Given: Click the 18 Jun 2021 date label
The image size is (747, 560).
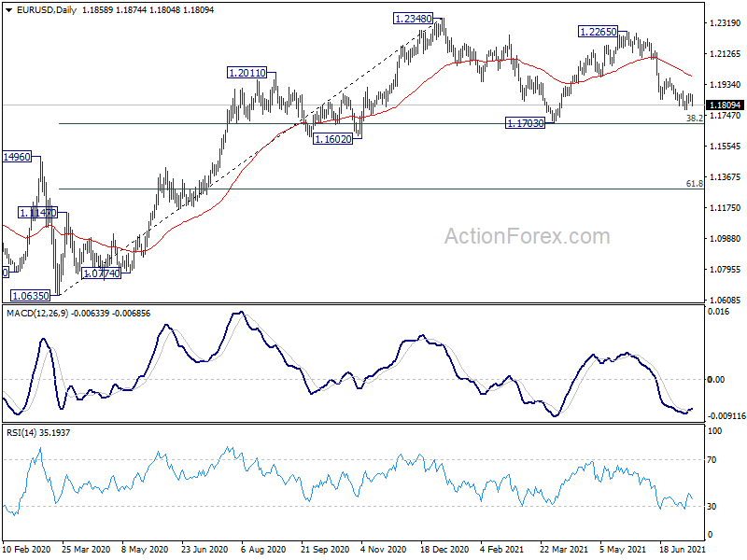Looking at the screenshot, I should click(x=683, y=550).
